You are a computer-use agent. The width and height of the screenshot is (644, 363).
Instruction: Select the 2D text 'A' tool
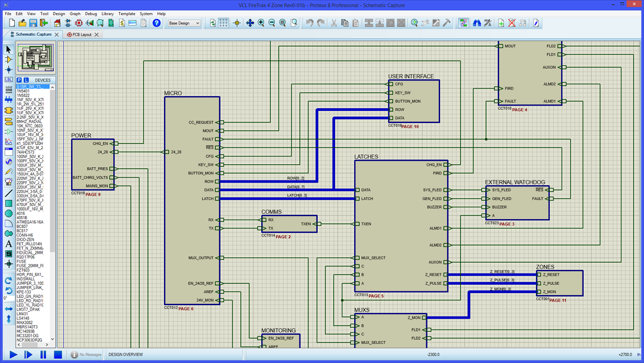(x=8, y=244)
